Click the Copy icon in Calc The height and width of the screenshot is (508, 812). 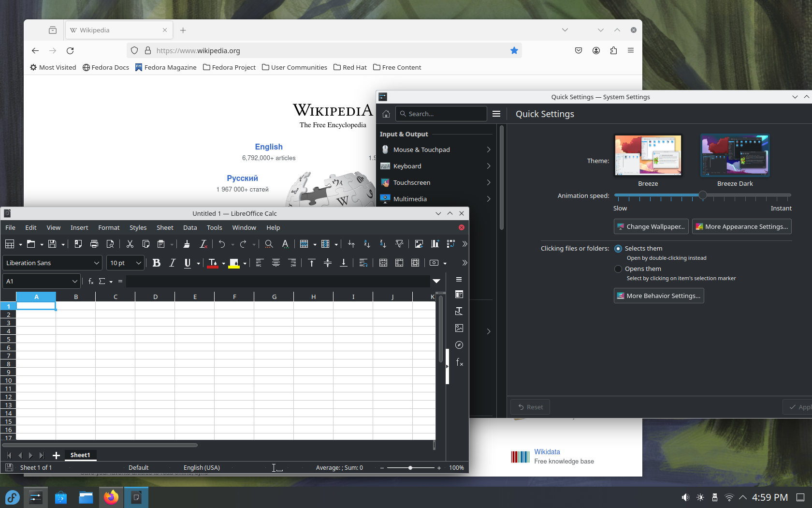[145, 244]
